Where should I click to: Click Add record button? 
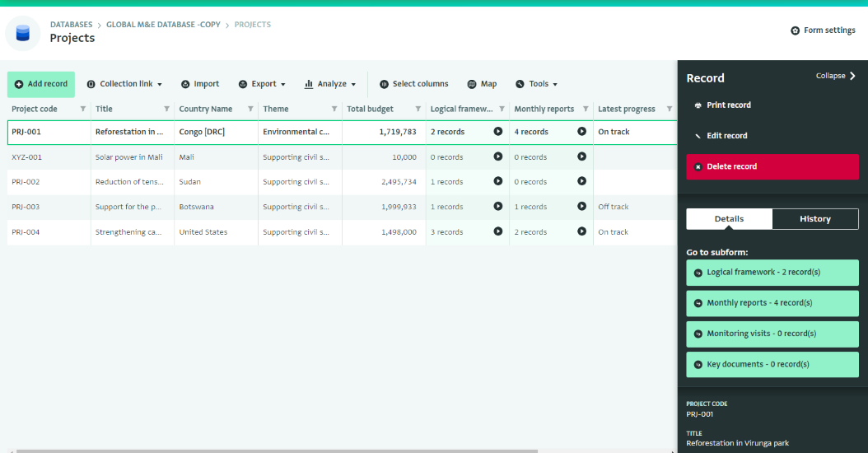tap(41, 84)
